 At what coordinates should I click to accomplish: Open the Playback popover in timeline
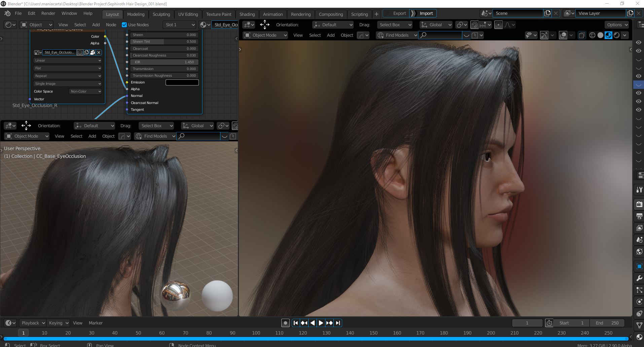coord(32,323)
